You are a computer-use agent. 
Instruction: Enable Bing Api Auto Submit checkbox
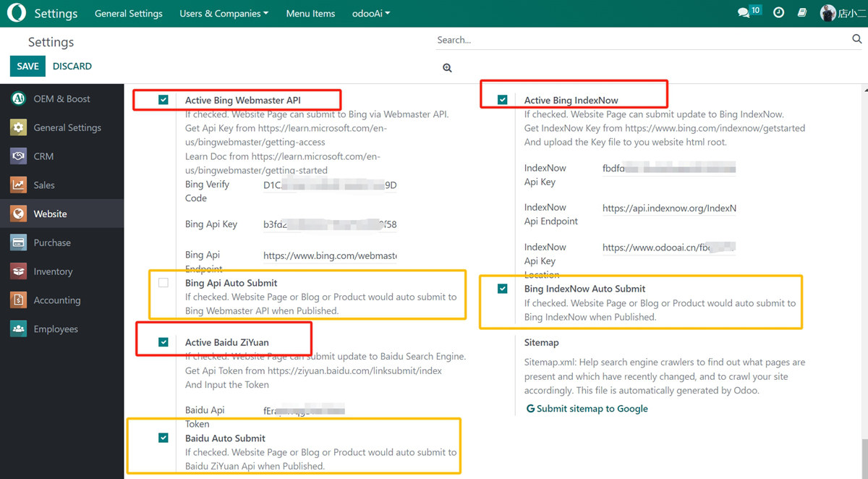pos(163,283)
